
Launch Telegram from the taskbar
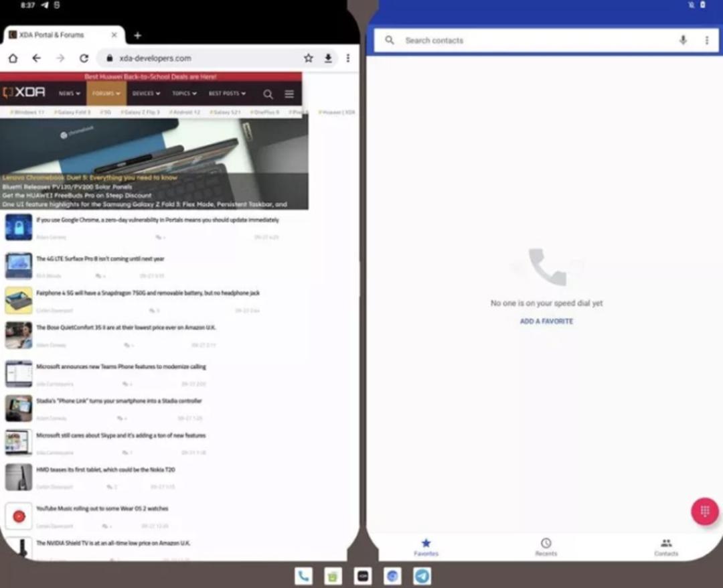point(422,576)
